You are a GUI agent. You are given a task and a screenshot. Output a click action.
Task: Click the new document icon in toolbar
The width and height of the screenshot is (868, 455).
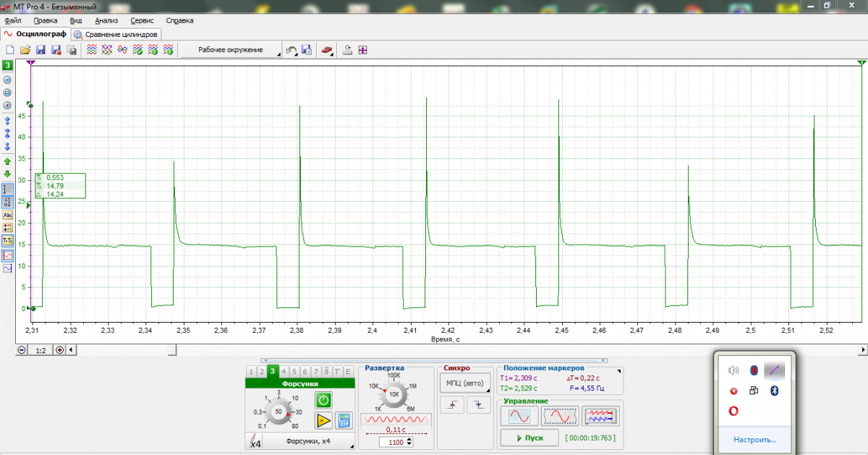[10, 50]
